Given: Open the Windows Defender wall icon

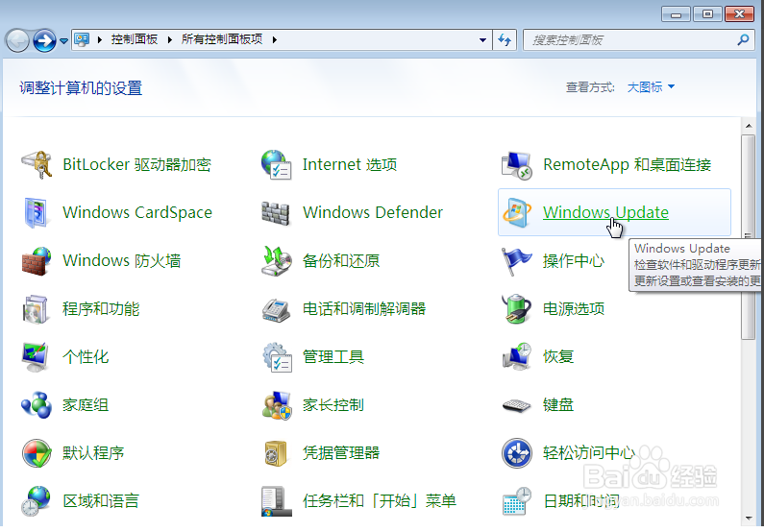Looking at the screenshot, I should 276,212.
